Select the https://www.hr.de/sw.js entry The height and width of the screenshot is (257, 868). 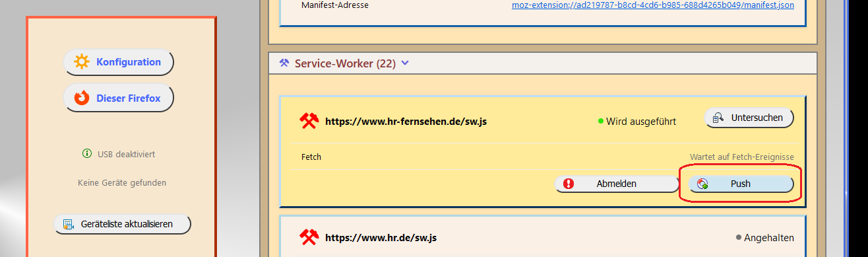coord(381,237)
